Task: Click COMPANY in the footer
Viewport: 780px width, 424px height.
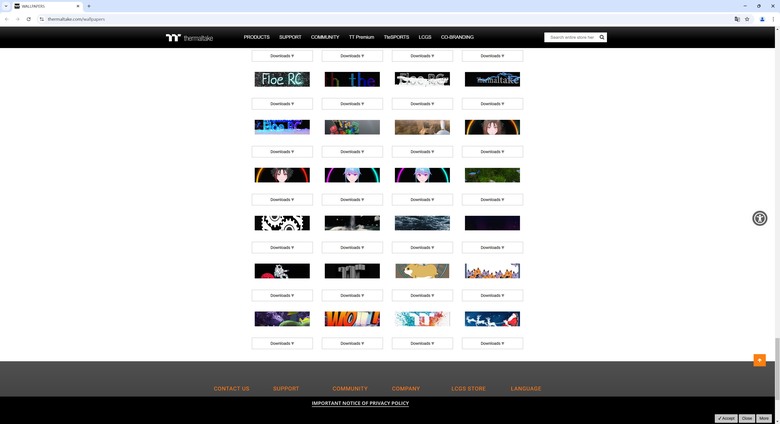Action: 406,389
